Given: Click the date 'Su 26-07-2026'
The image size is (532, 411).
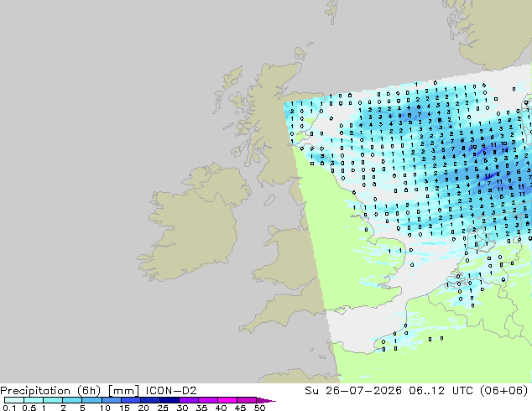Looking at the screenshot, I should click(353, 391).
